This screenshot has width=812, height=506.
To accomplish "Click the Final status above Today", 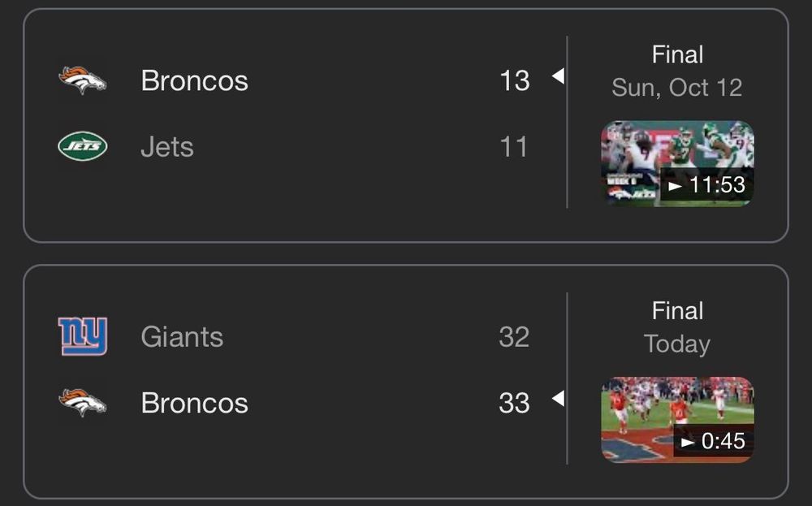I will (x=677, y=310).
